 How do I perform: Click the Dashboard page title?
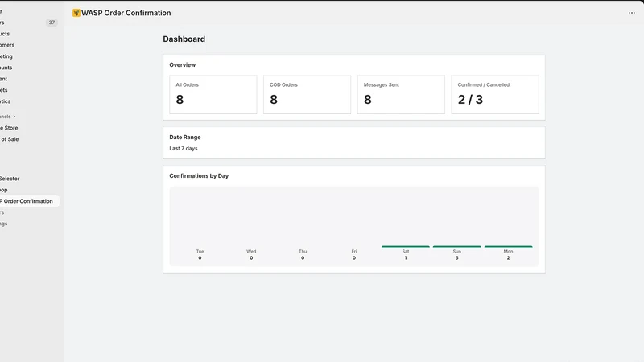(x=184, y=39)
